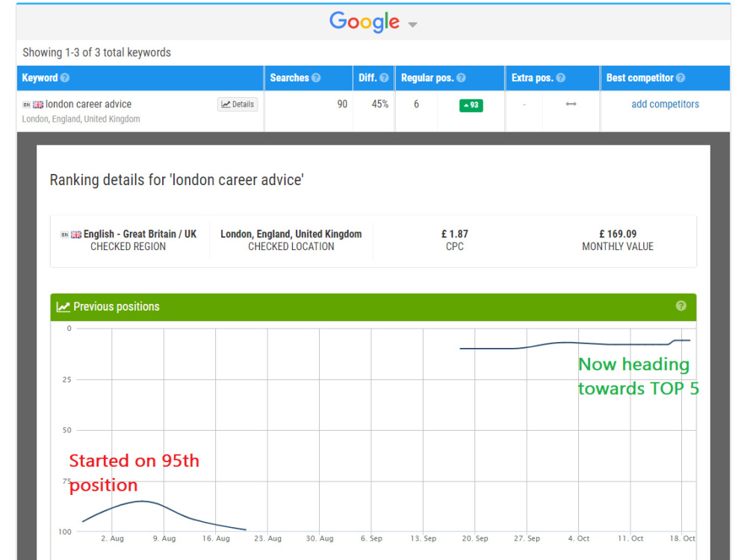Image resolution: width=747 pixels, height=560 pixels.
Task: Click the difficulty value '45%'
Action: point(380,105)
